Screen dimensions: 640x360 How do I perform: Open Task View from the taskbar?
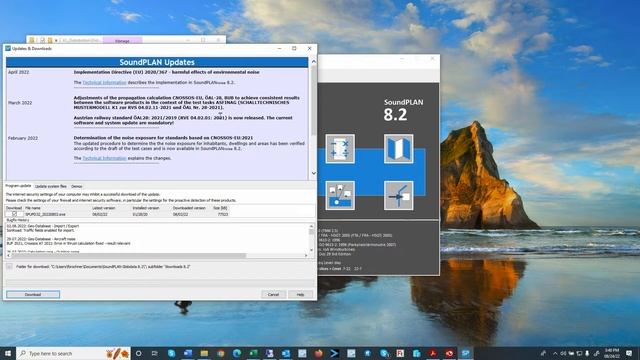155,353
